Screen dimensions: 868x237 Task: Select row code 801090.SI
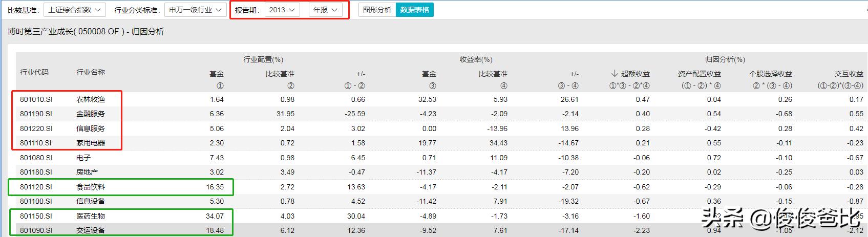point(36,230)
